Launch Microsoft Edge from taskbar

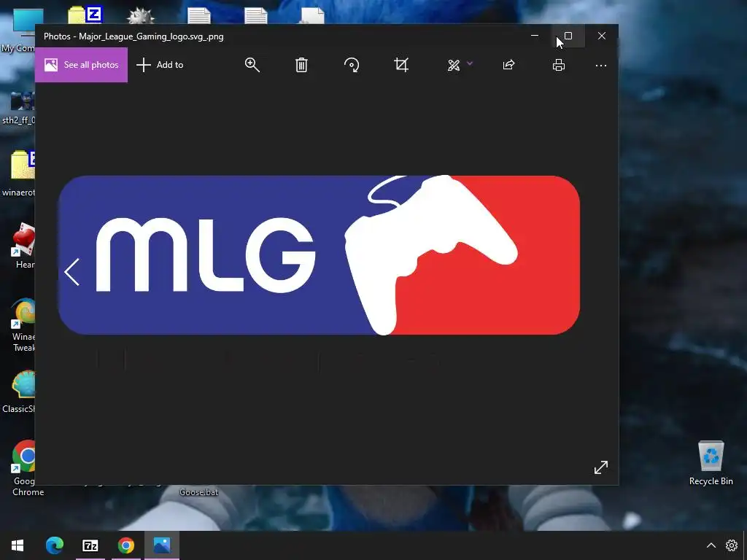pos(54,545)
